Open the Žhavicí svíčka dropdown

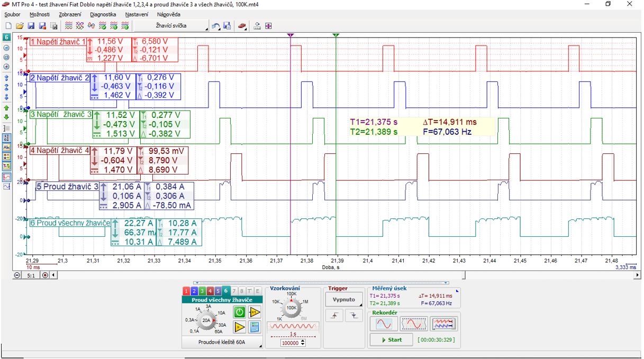170,25
